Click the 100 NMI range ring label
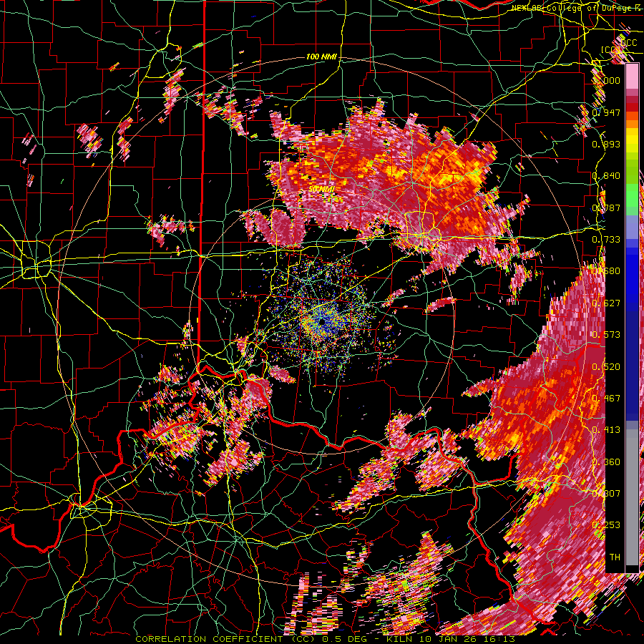644x644 pixels. (x=321, y=57)
